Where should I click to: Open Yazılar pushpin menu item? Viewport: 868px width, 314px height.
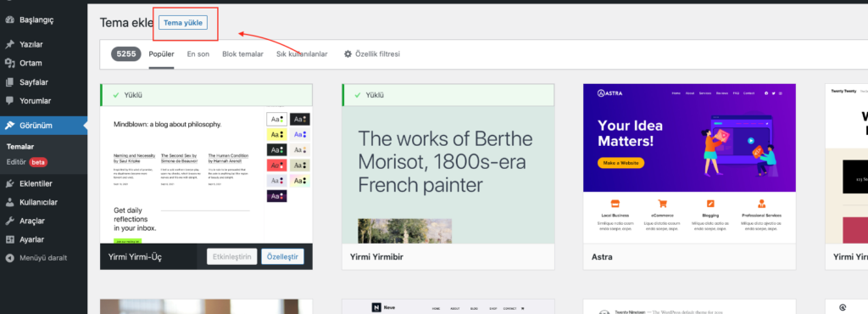point(9,44)
